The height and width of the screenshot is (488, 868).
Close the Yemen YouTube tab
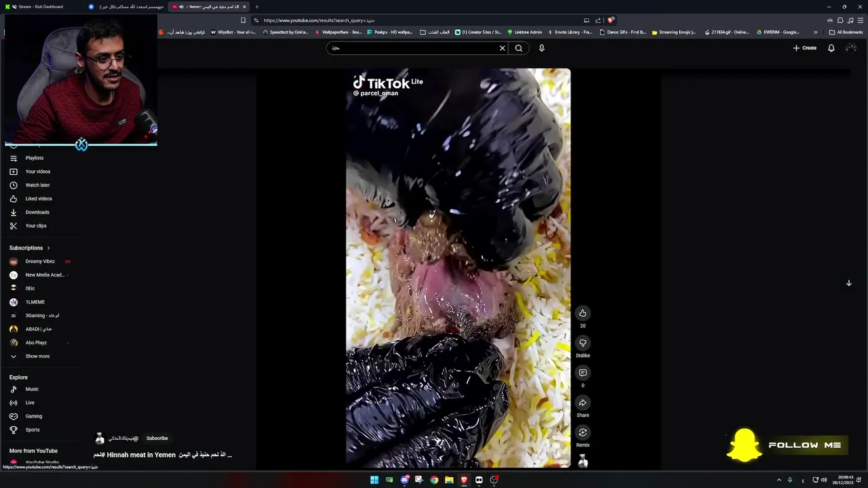pos(244,7)
